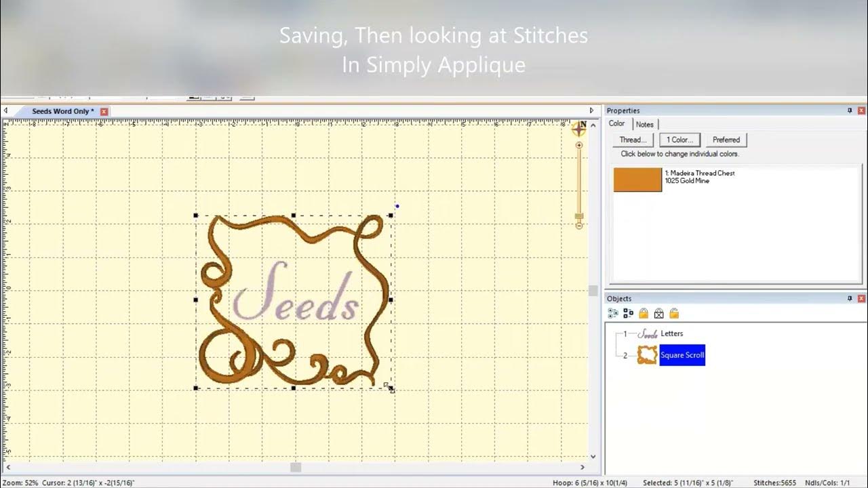Click the Square Scroll thumbnail icon
This screenshot has height=488, width=868.
pyautogui.click(x=648, y=355)
